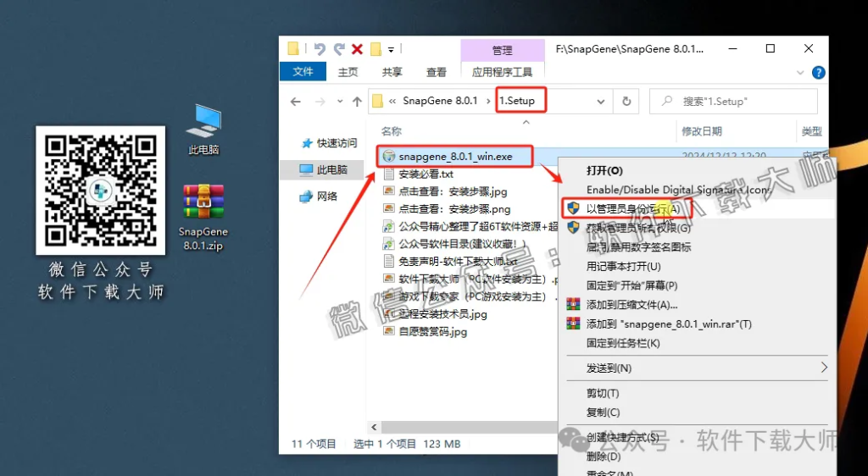Click the 安装必看.txt text file icon
Screen dimensions: 868x476
pos(389,174)
